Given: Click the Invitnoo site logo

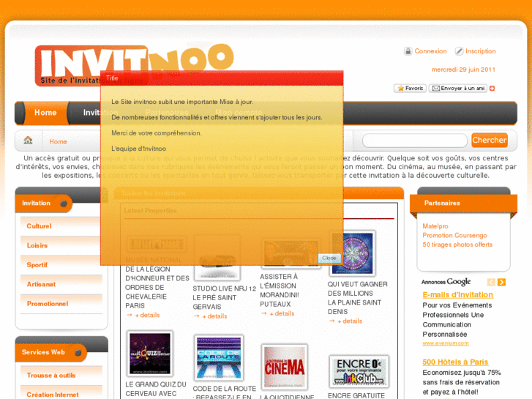Looking at the screenshot, I should 134,65.
